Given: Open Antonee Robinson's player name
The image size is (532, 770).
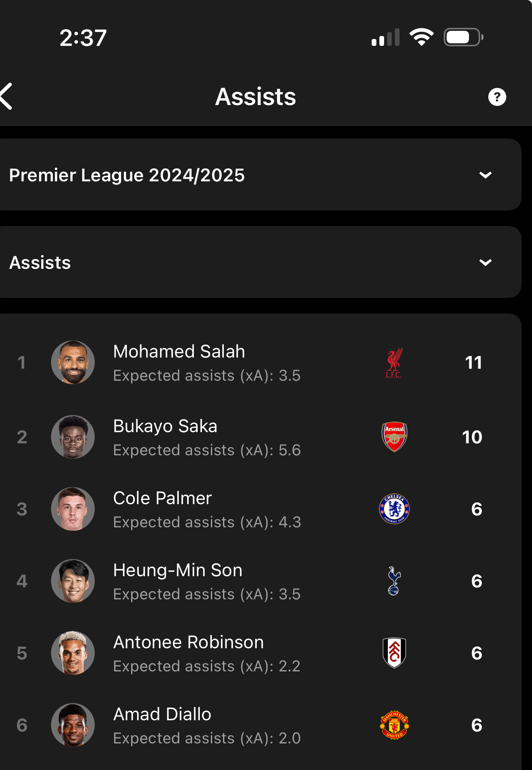Looking at the screenshot, I should [x=189, y=642].
